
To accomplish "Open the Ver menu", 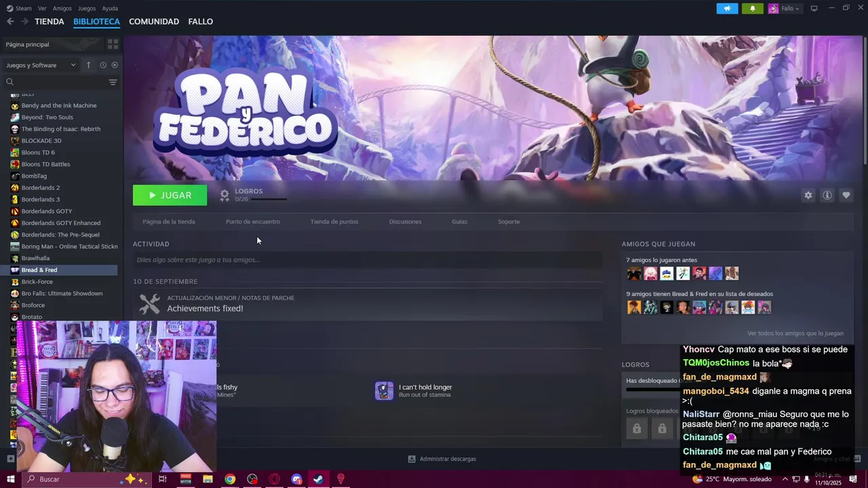I will [x=42, y=8].
